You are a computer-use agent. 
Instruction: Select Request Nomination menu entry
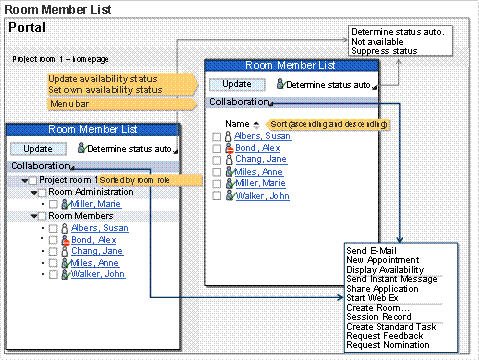388,345
